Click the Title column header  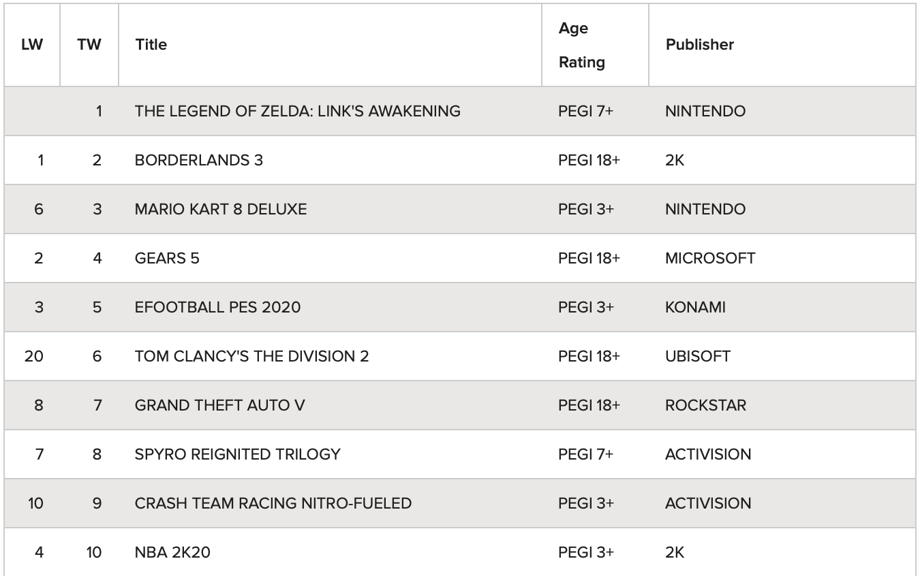click(x=151, y=45)
